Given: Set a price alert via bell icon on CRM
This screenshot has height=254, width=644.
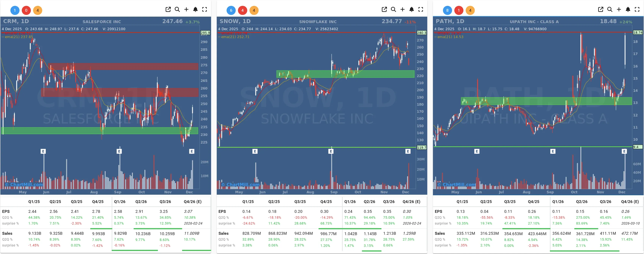Looking at the screenshot, I should tap(196, 9).
